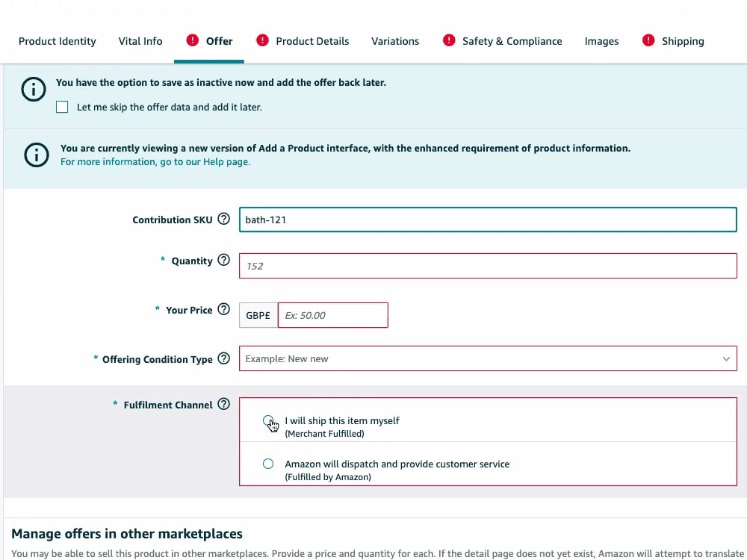View Offering Condition Type help icon
The height and width of the screenshot is (560, 747).
point(223,358)
